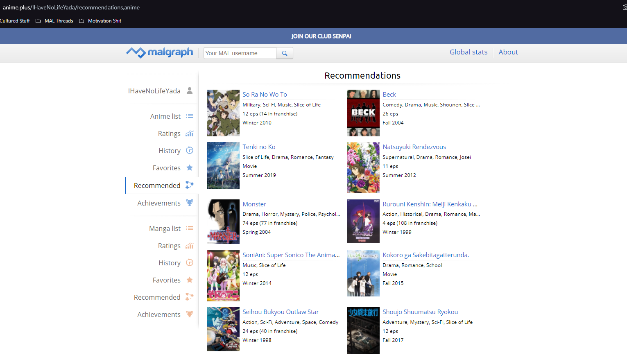Visit the About page link
Image resolution: width=627 pixels, height=364 pixels.
[x=508, y=52]
